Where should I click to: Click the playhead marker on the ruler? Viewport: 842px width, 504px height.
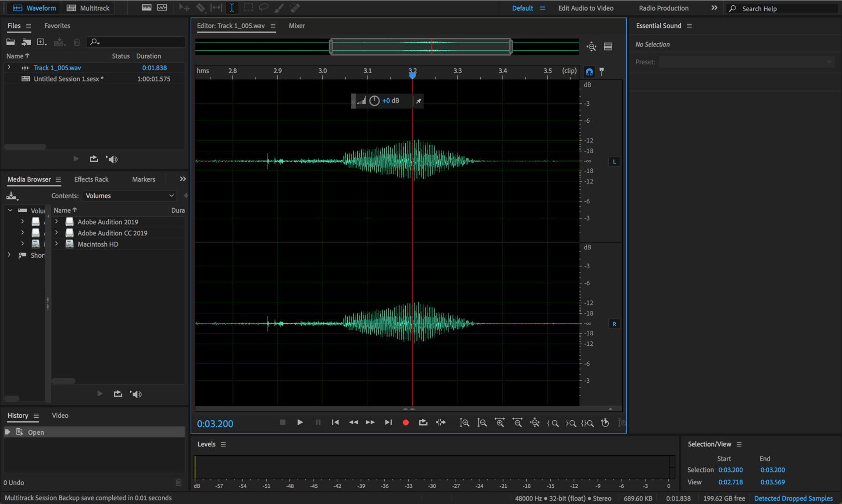pyautogui.click(x=412, y=75)
